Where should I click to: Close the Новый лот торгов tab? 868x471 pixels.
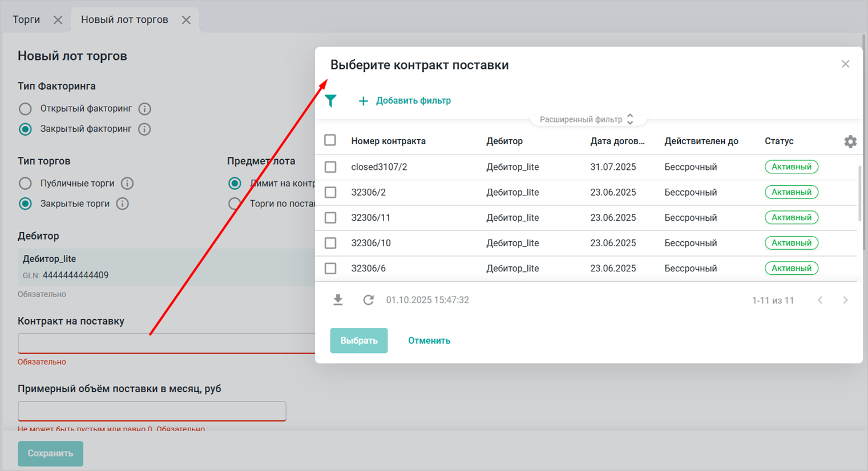[x=186, y=20]
